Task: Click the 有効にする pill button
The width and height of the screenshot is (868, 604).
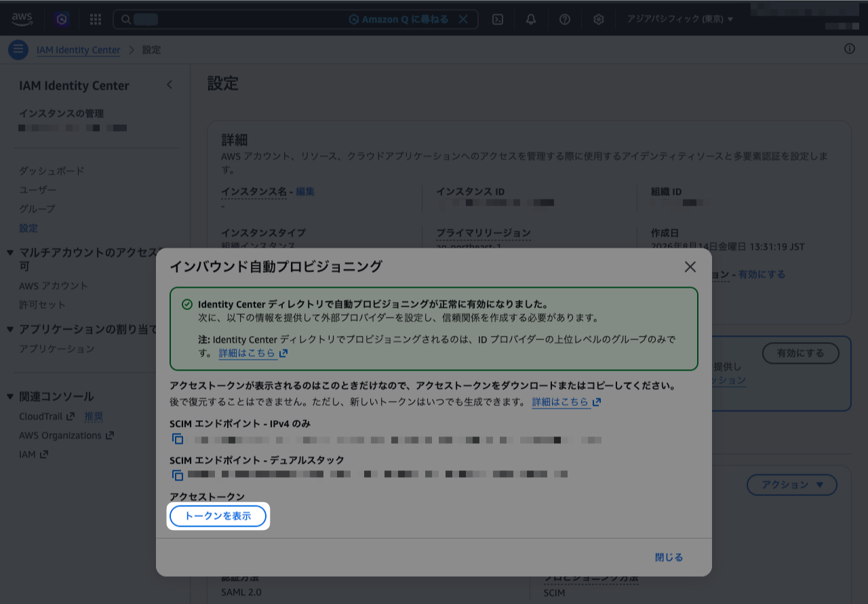Action: pos(801,353)
